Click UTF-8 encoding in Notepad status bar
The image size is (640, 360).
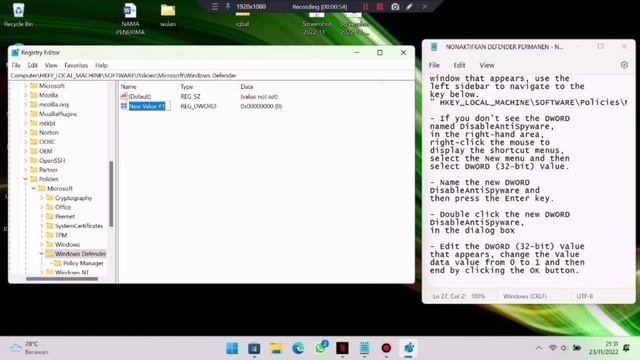(x=584, y=296)
